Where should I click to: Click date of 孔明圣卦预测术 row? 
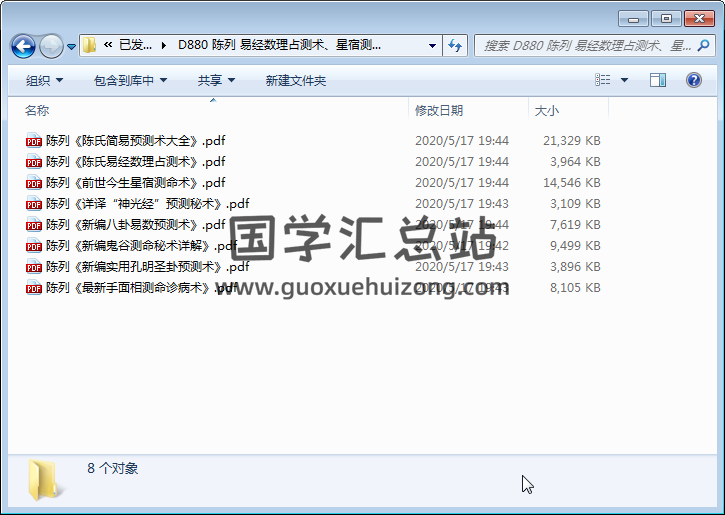pyautogui.click(x=462, y=266)
